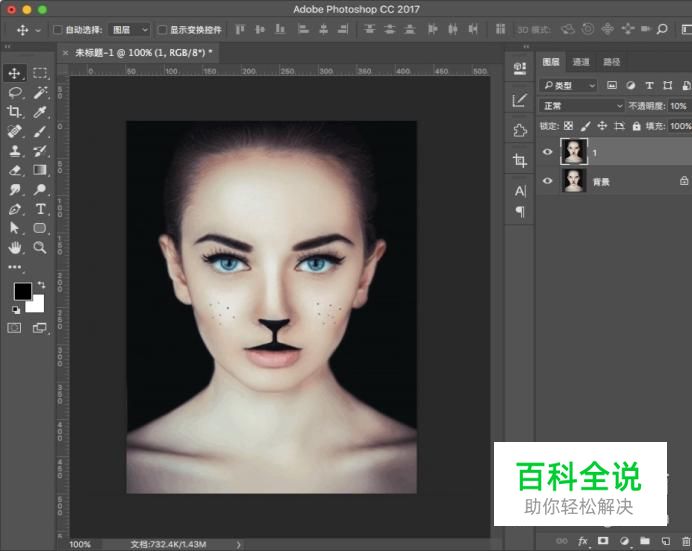Select the Magic Wand tool
Image resolution: width=692 pixels, height=551 pixels.
point(40,92)
